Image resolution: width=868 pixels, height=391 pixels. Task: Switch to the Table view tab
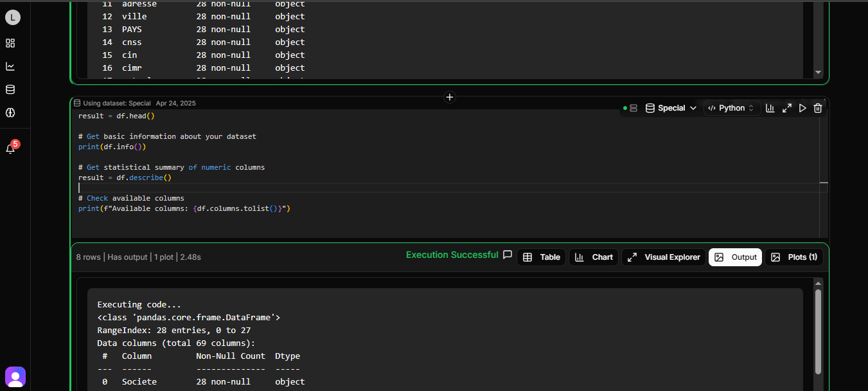pos(542,257)
